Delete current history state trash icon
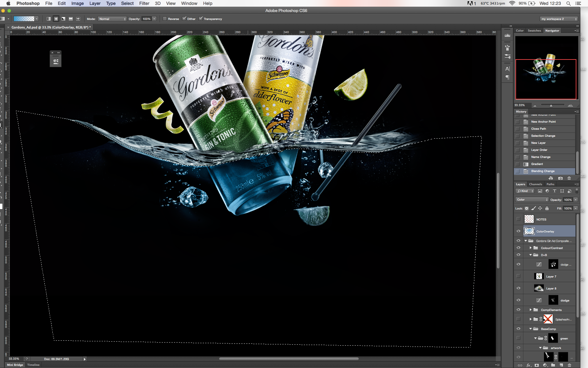The width and height of the screenshot is (588, 368). pos(569,178)
